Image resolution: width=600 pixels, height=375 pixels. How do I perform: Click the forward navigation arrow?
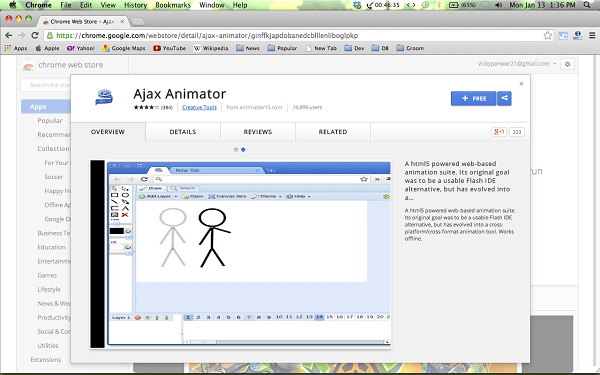click(22, 36)
